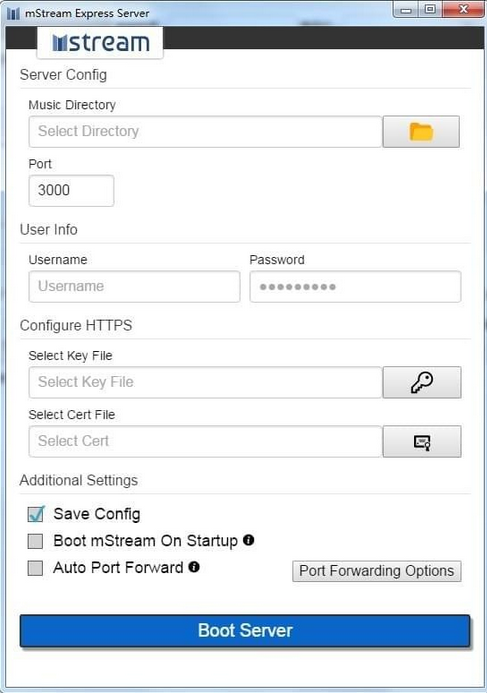487x693 pixels.
Task: Click the Select Key File text field
Action: [x=205, y=382]
